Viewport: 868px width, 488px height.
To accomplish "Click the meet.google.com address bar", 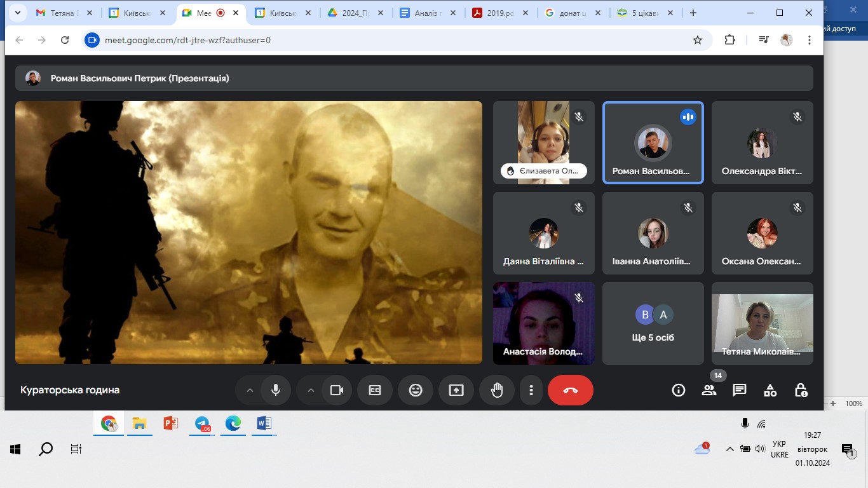I will pyautogui.click(x=381, y=40).
